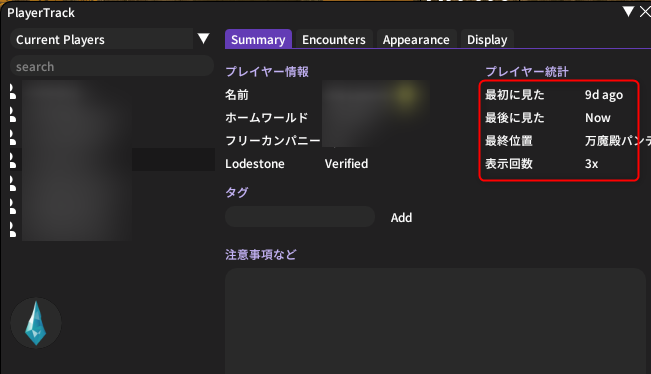Switch to the Appearance tab
This screenshot has height=374, width=651.
[x=416, y=39]
